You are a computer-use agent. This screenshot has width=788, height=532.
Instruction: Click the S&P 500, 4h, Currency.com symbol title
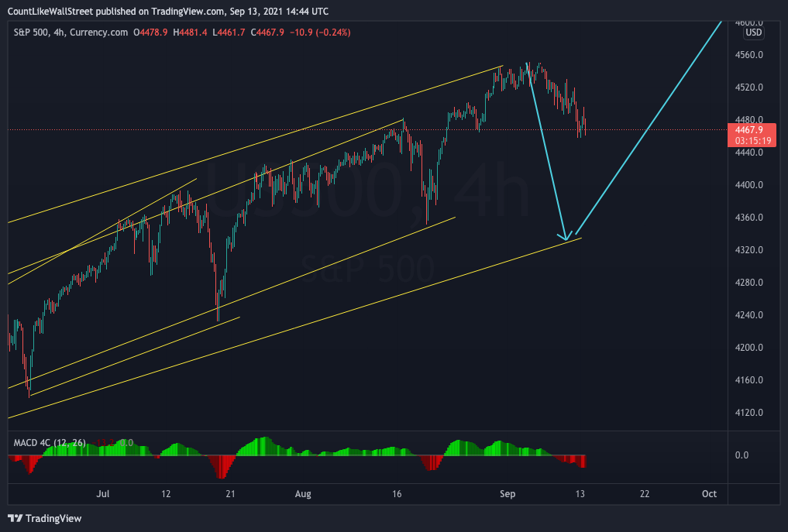[71, 33]
